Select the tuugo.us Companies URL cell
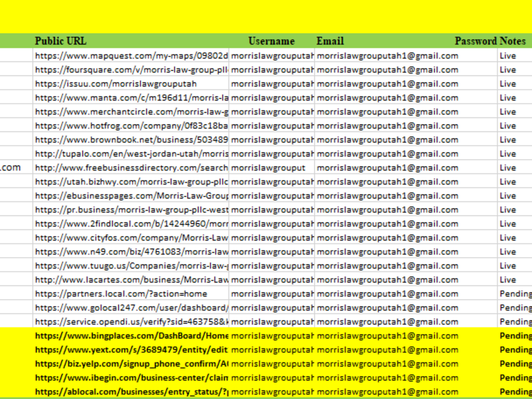 (131, 265)
